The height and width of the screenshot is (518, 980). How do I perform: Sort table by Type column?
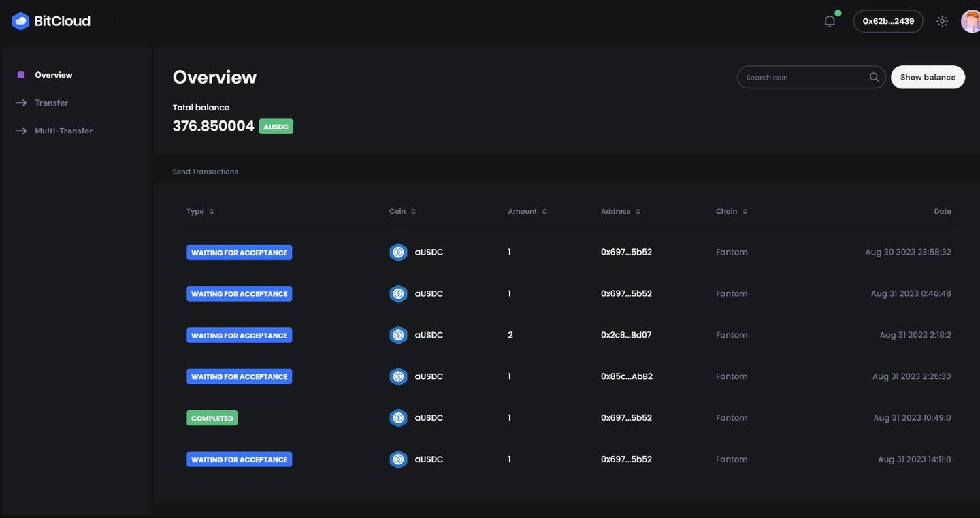point(201,211)
